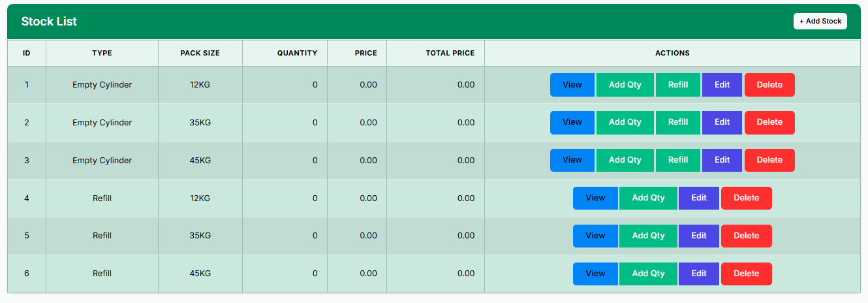View the 12KG Refill stock item

pos(595,199)
